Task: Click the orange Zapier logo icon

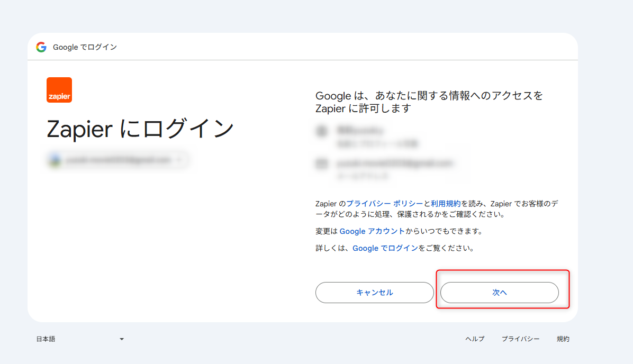Action: click(59, 89)
